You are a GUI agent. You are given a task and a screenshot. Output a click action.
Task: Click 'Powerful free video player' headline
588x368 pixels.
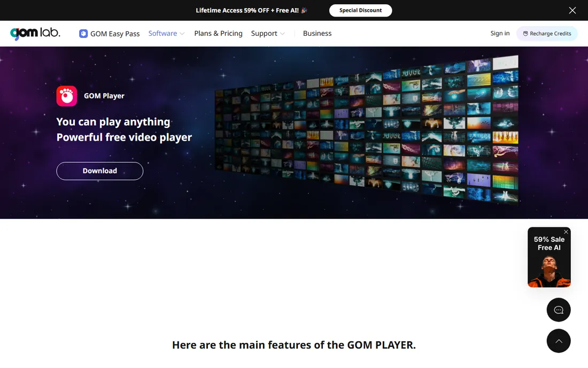124,137
